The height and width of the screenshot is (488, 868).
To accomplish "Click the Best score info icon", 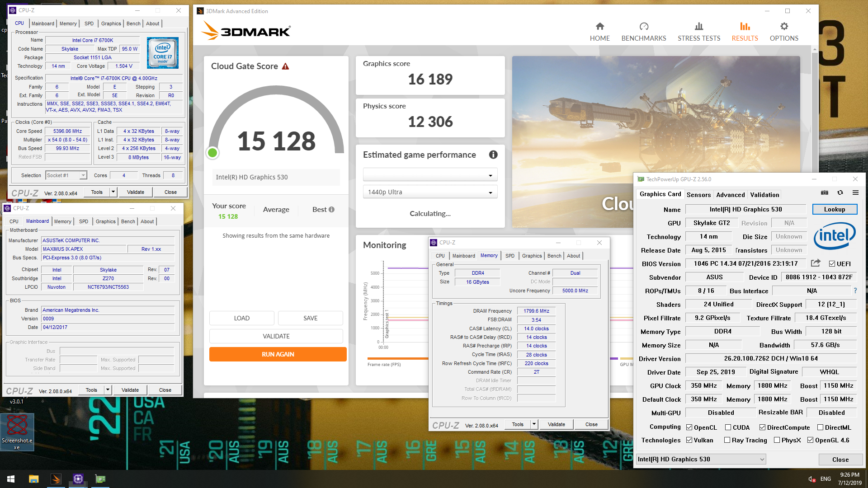I will (x=331, y=209).
